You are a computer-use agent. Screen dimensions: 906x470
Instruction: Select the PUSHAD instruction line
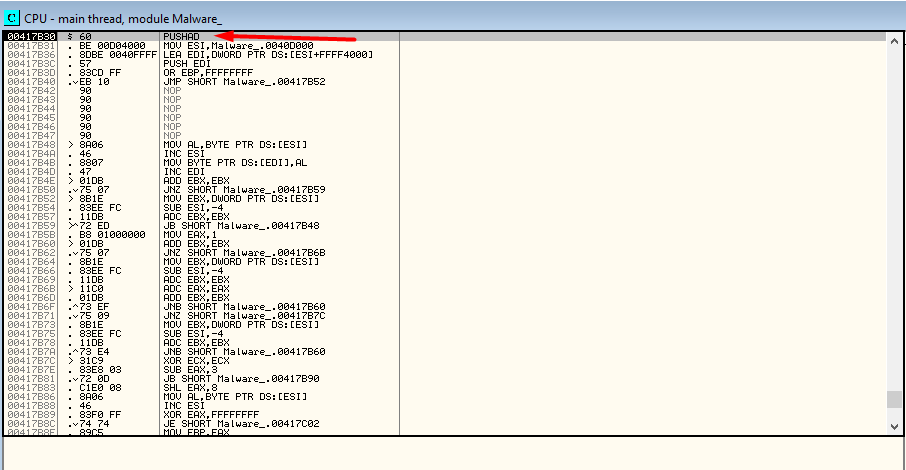[x=182, y=37]
